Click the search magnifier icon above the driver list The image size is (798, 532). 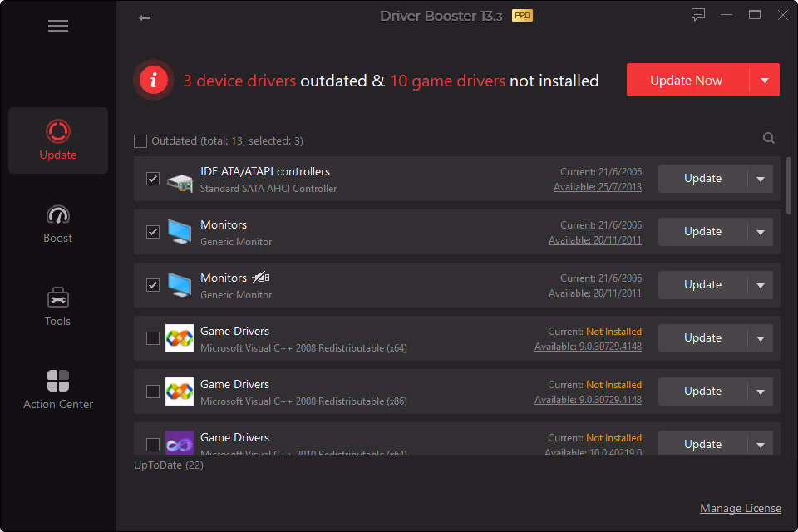point(768,138)
